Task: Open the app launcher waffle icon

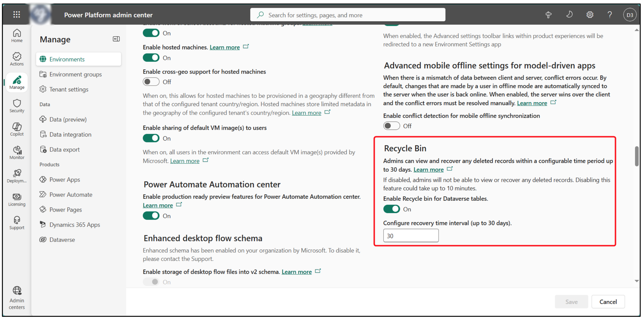Action: tap(17, 14)
